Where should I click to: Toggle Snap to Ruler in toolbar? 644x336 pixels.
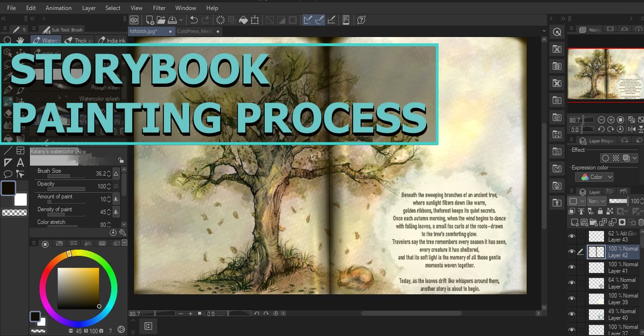tap(308, 20)
